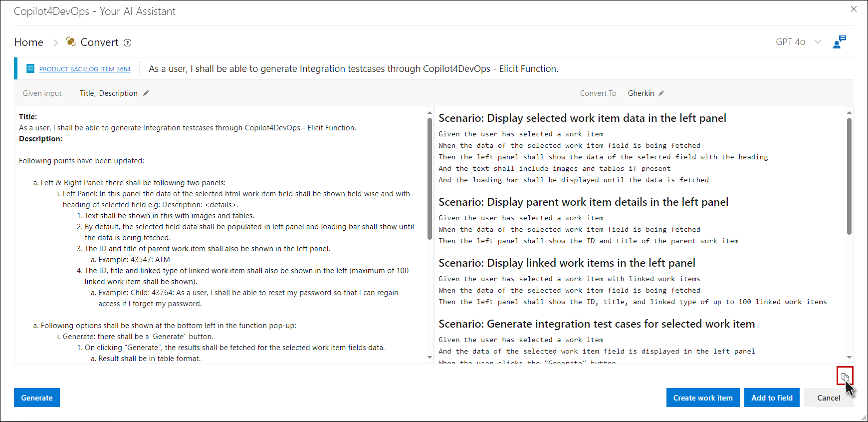Click the work item title in the header bar
Viewport: 868px width, 422px height.
pos(353,69)
